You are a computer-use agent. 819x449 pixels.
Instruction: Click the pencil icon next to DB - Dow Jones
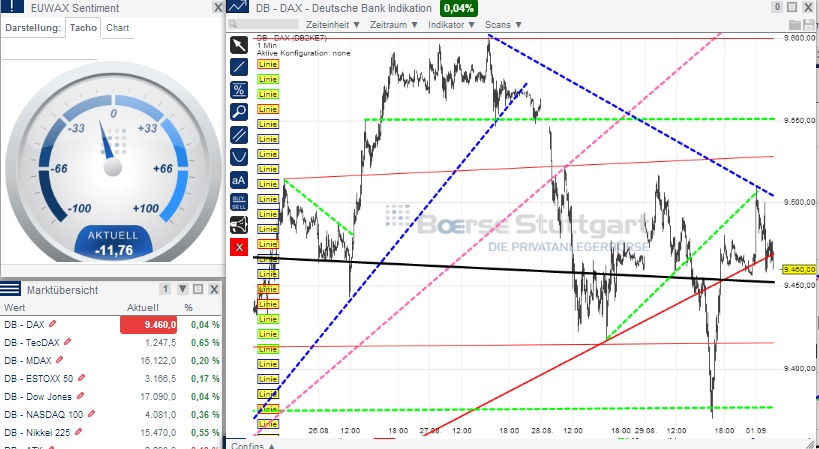(80, 396)
